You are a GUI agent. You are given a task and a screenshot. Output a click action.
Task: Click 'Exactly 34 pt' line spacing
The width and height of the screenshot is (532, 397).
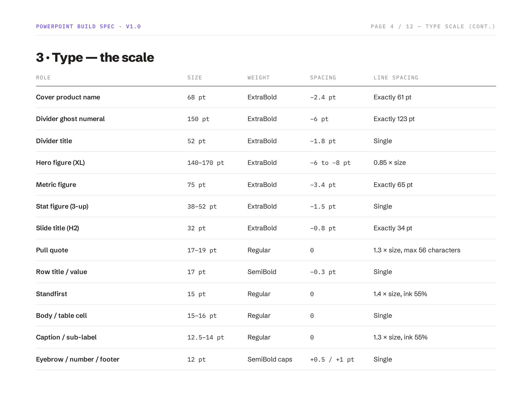[x=393, y=228]
